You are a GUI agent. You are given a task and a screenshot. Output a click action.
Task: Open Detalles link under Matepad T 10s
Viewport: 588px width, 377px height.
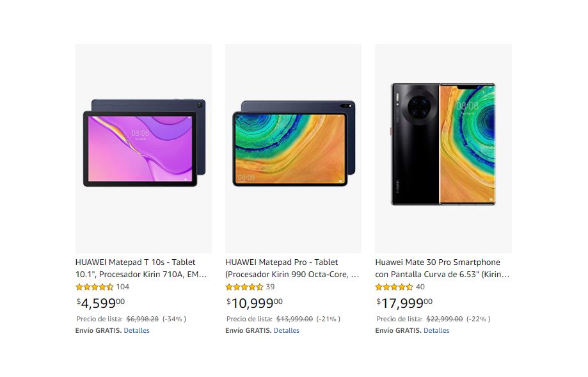(136, 330)
